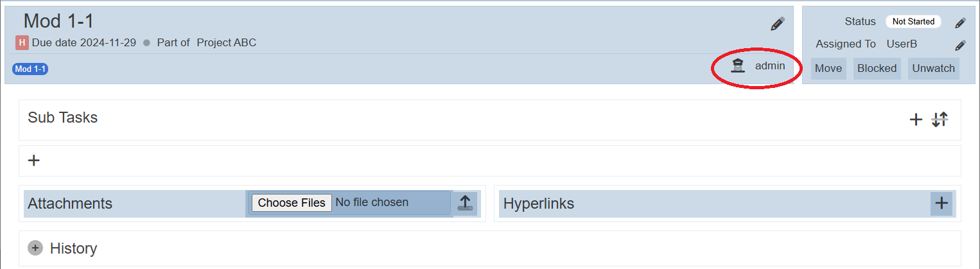The image size is (980, 269).
Task: Click the sort arrows icon in Sub Tasks
Action: click(x=940, y=119)
